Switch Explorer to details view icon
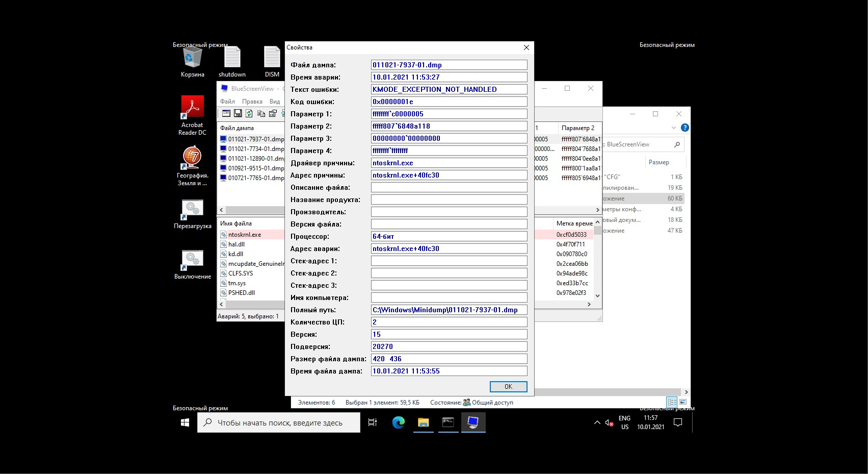 pyautogui.click(x=672, y=402)
